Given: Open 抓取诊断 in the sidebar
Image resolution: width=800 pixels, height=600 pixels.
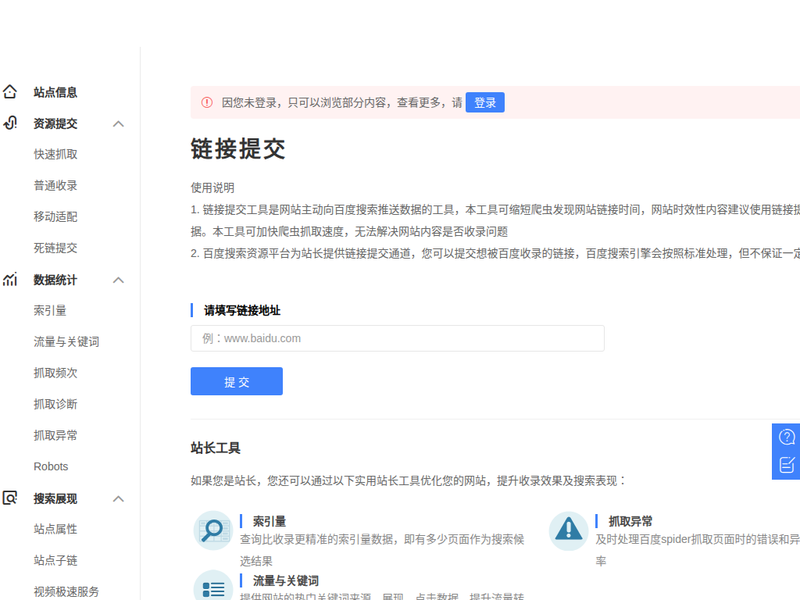Looking at the screenshot, I should [55, 404].
